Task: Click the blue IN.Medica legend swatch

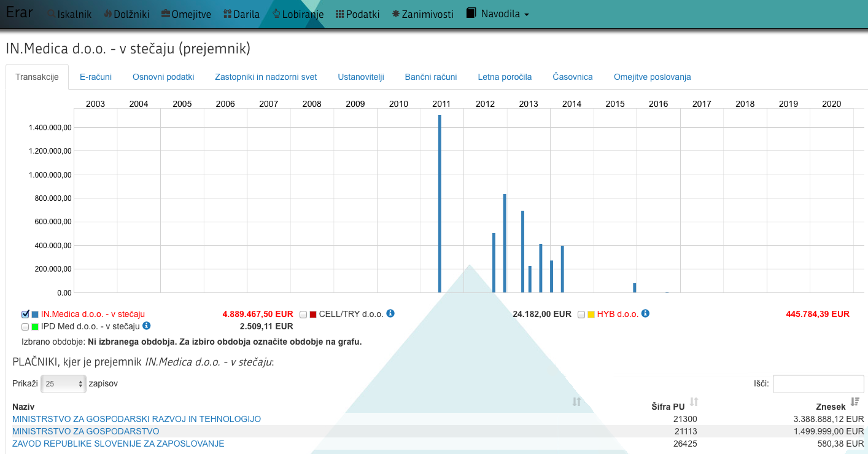Action: click(35, 315)
